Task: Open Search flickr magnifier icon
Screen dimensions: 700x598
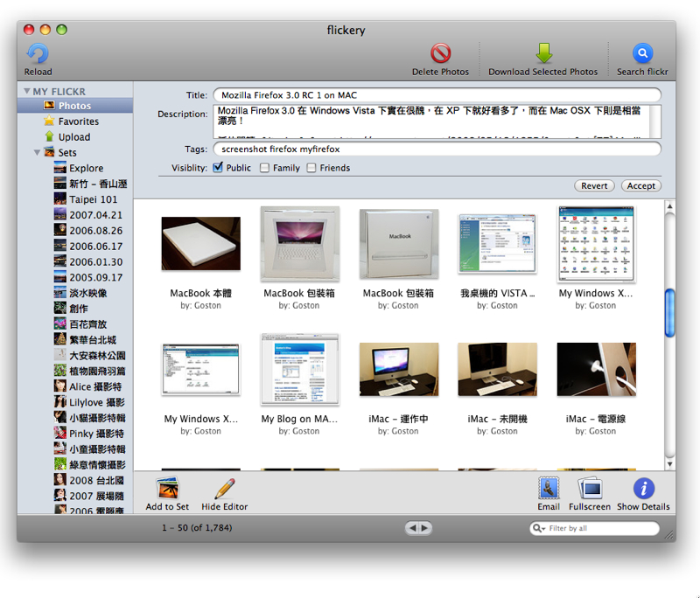Action: point(642,53)
